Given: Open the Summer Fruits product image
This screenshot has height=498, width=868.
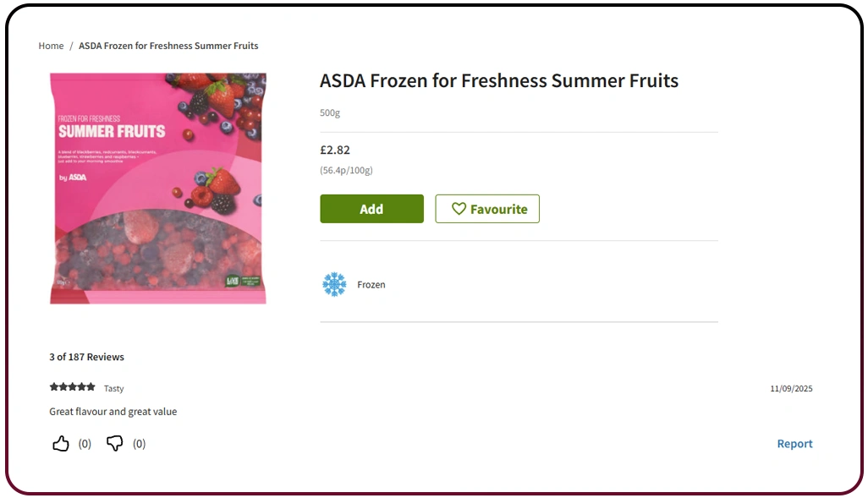Looking at the screenshot, I should click(158, 188).
